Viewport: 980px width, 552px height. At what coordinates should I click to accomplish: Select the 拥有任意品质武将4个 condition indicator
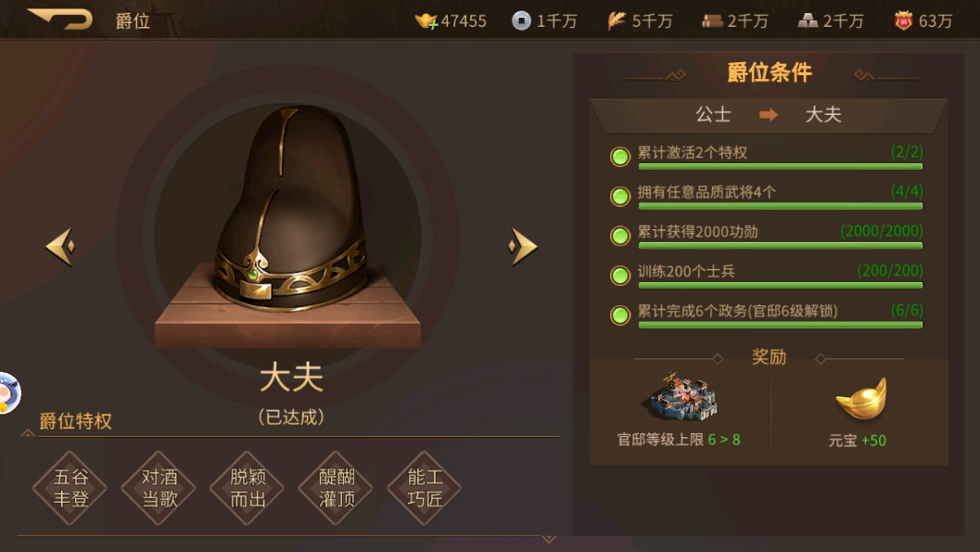620,197
